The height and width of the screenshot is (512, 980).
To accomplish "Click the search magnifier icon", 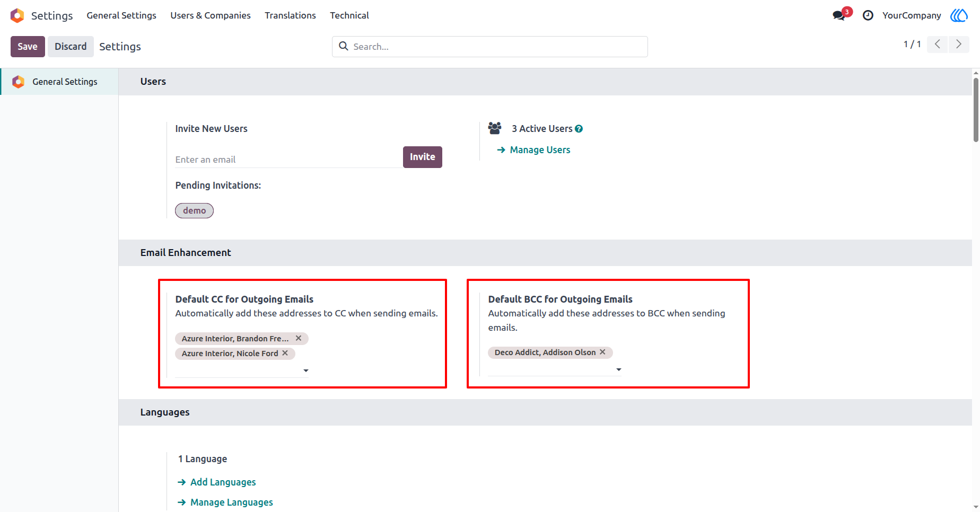I will 344,46.
